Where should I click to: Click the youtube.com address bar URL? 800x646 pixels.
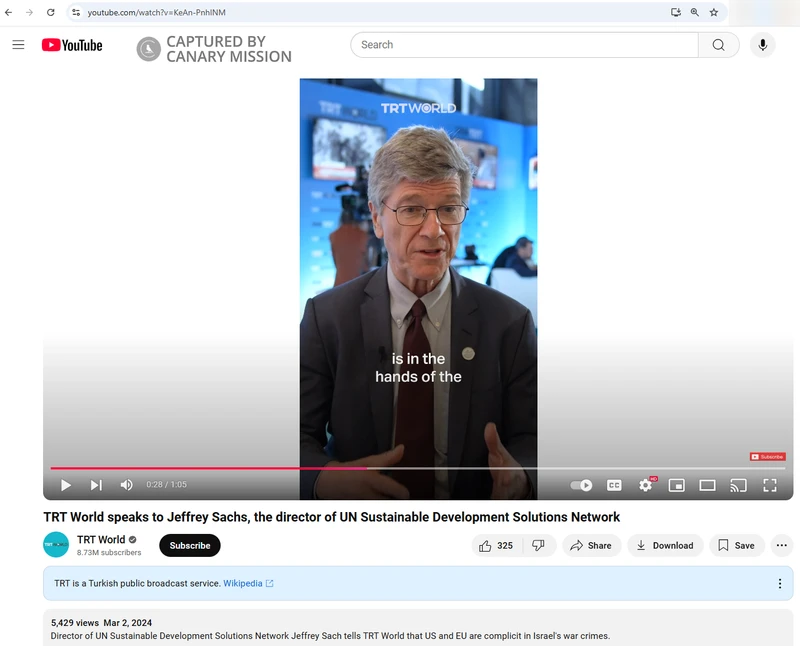coord(156,12)
